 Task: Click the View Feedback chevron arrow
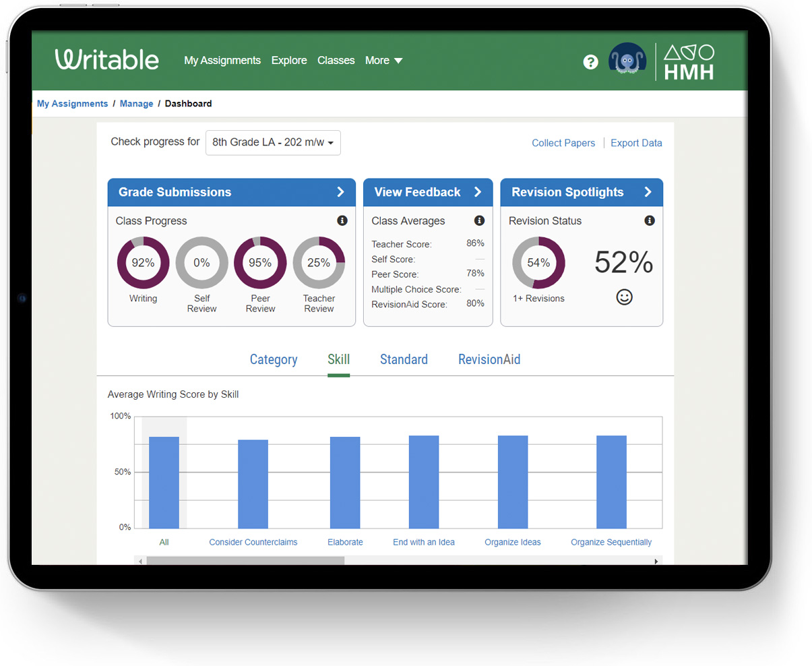click(478, 192)
